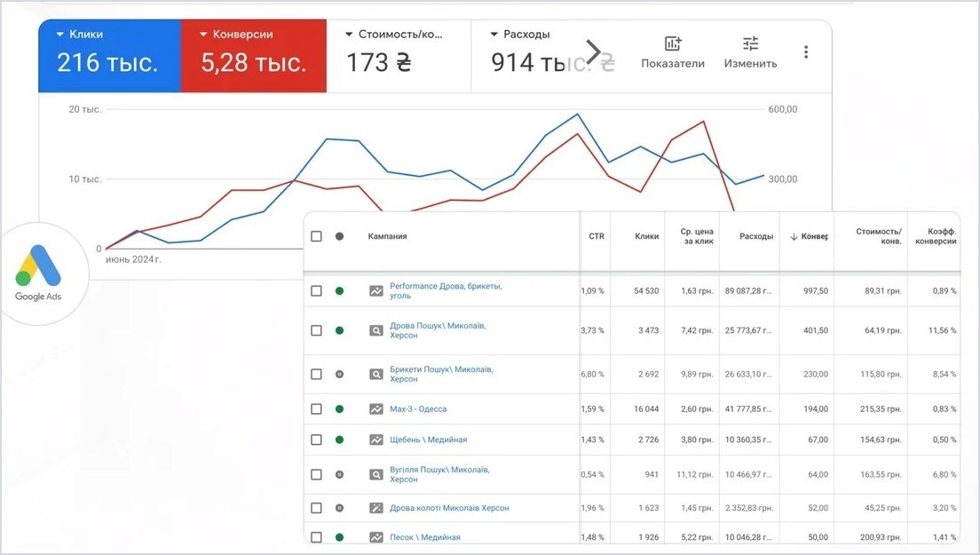Click campaign type icon for Песок Медийная

point(376,537)
